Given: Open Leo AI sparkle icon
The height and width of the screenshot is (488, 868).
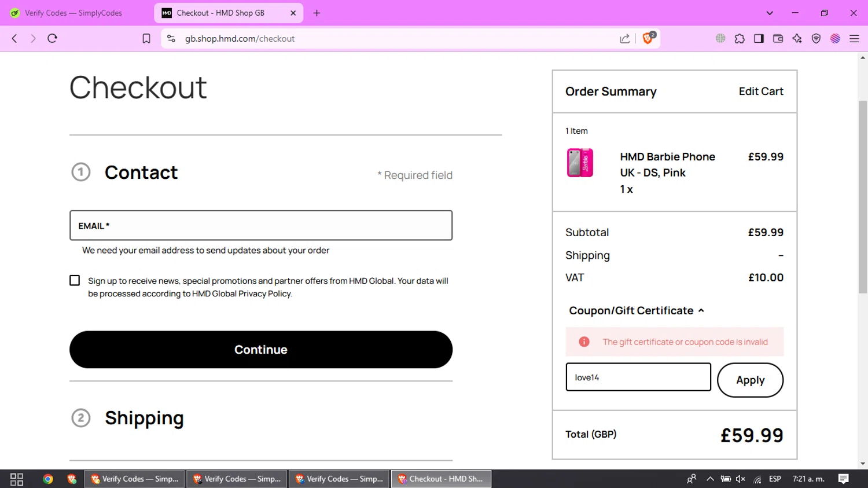Looking at the screenshot, I should pos(797,38).
